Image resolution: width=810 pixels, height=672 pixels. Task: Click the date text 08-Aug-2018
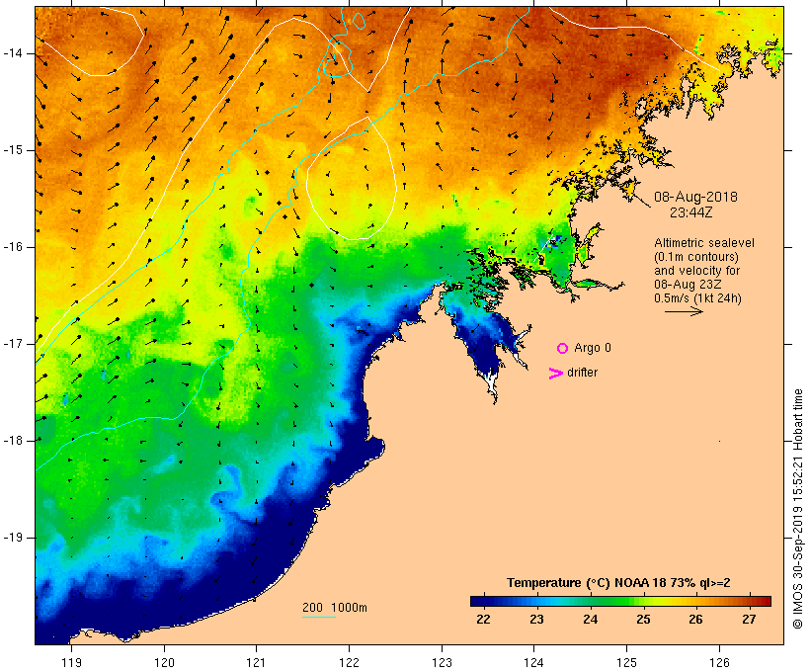[695, 197]
